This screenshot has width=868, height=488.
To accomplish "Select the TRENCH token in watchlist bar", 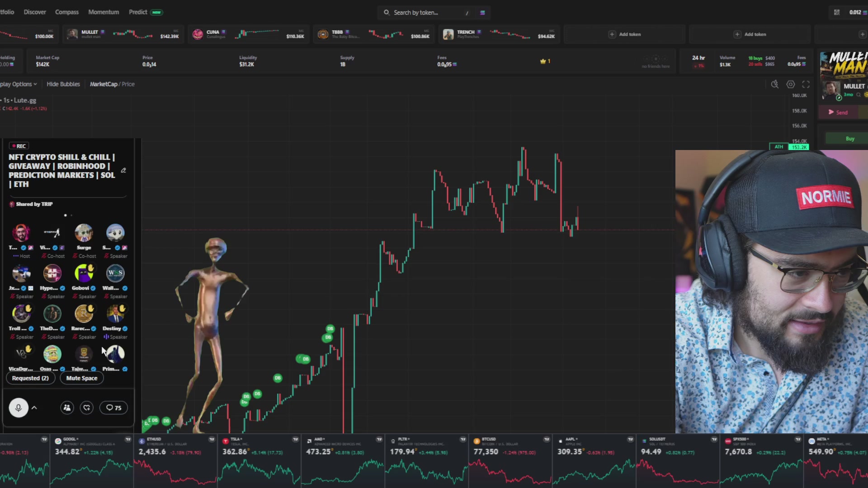I will click(499, 34).
